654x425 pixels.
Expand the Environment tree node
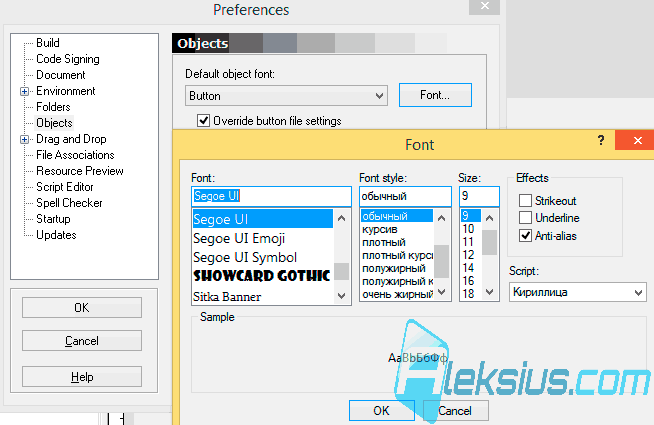point(24,91)
